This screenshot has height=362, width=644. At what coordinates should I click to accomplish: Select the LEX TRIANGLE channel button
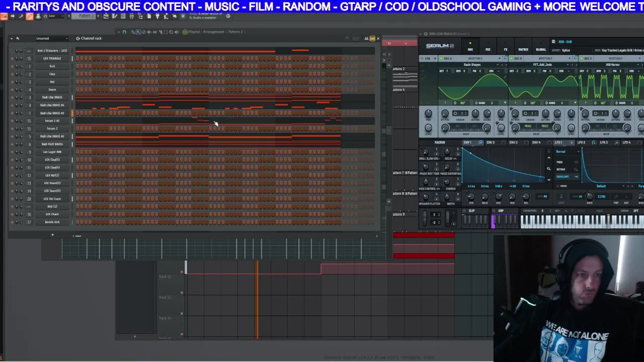52,58
